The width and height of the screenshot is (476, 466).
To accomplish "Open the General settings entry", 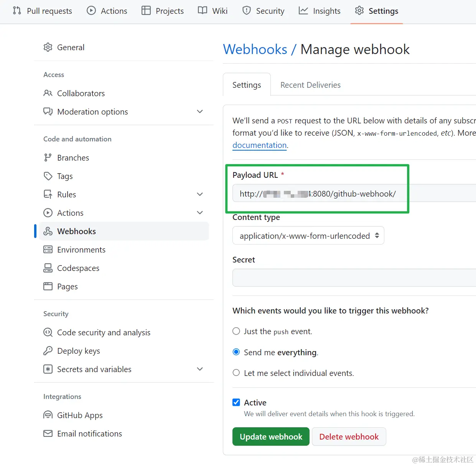I will [x=71, y=47].
